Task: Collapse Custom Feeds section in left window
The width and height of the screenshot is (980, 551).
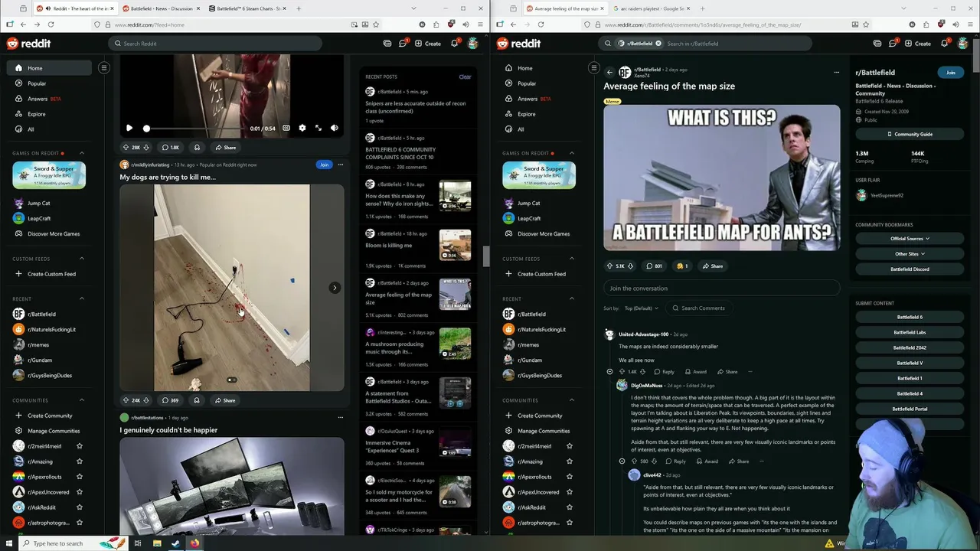Action: [x=82, y=259]
